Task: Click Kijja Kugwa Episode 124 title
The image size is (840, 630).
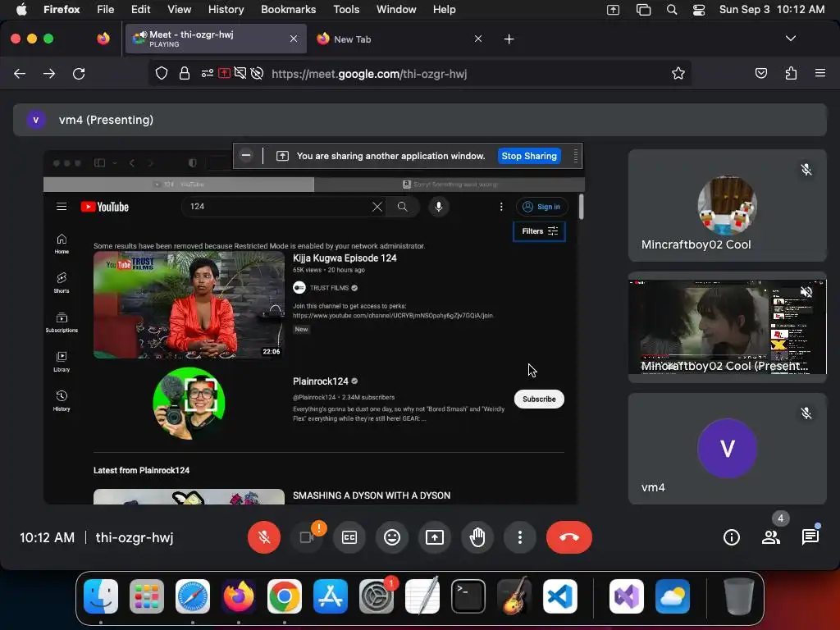Action: [x=345, y=258]
